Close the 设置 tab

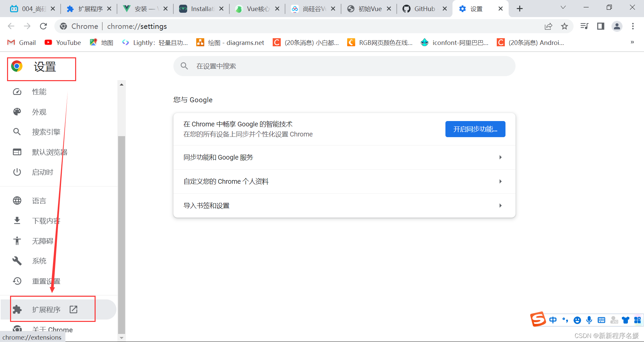click(500, 9)
